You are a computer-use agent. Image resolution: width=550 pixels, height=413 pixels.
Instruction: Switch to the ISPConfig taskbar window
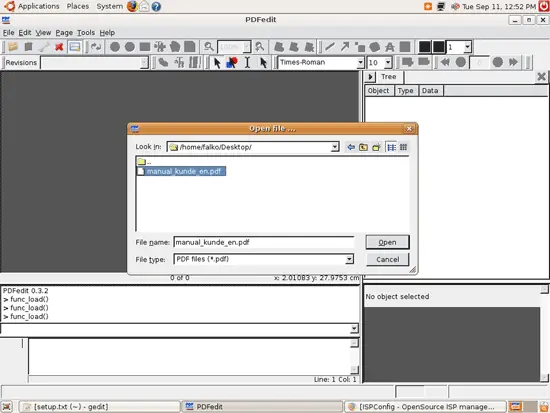tap(425, 407)
